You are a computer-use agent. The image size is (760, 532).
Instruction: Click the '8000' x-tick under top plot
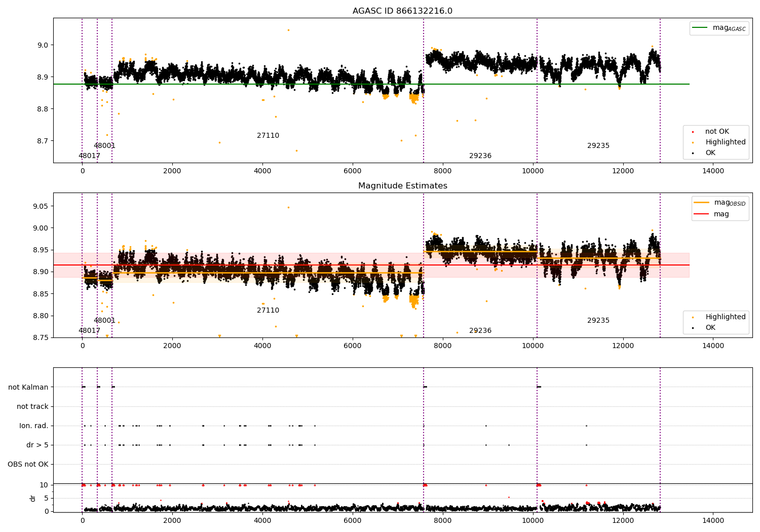coord(443,171)
